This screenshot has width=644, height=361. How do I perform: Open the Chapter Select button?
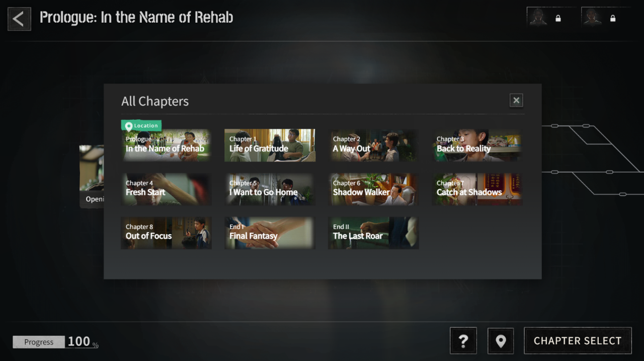tap(578, 341)
